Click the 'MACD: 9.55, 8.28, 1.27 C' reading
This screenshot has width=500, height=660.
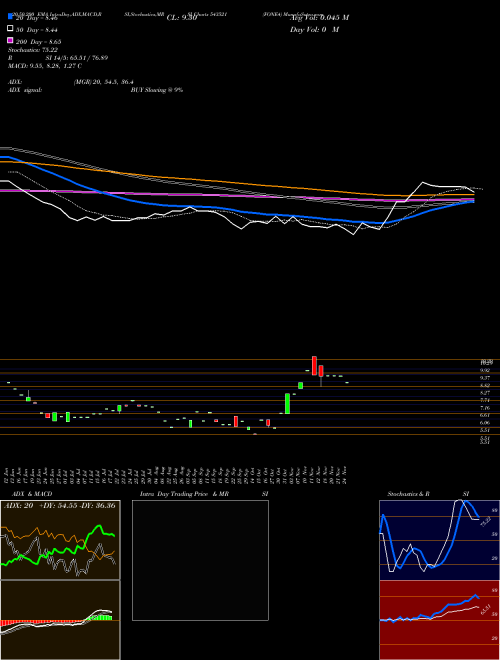(x=45, y=66)
